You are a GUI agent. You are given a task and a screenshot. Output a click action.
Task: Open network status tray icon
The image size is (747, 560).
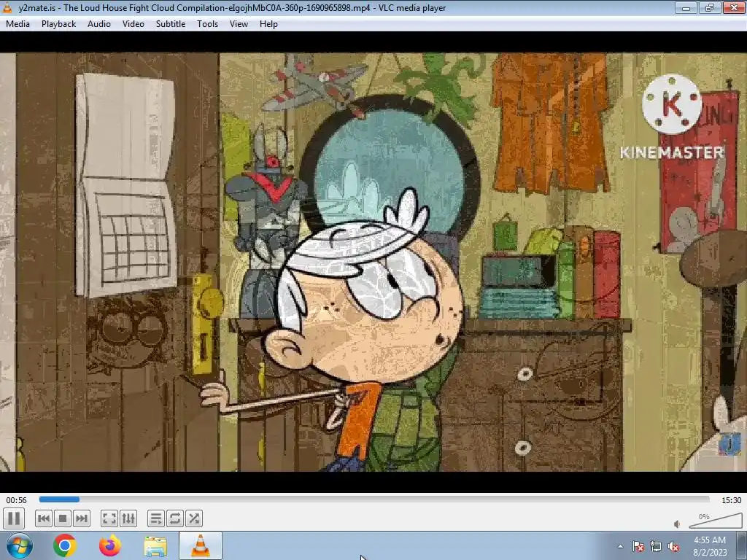[656, 546]
